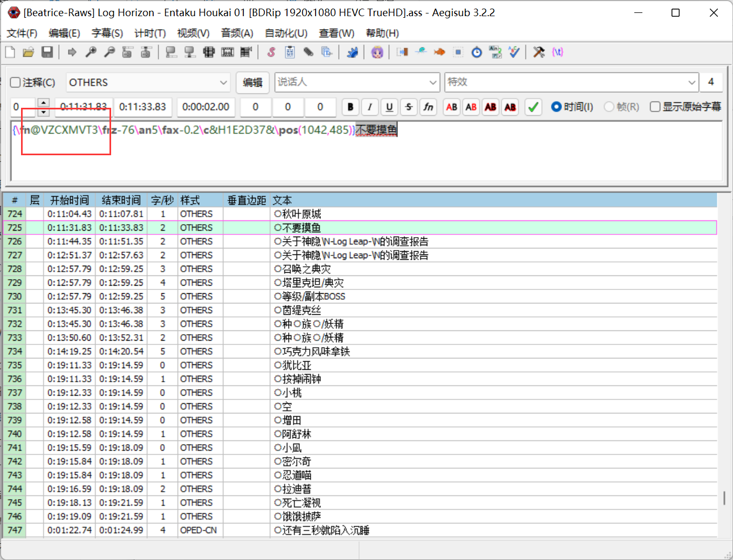Create a new subtitle file
The height and width of the screenshot is (560, 733).
tap(10, 52)
